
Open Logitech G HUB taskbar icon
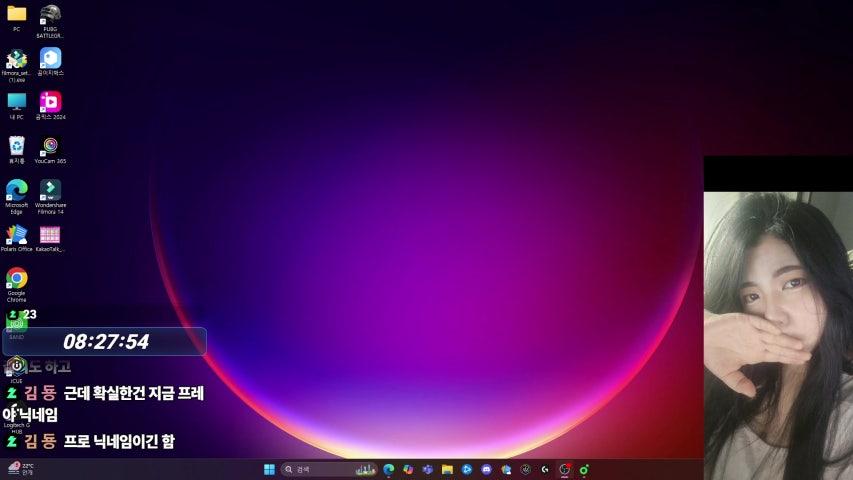[545, 469]
